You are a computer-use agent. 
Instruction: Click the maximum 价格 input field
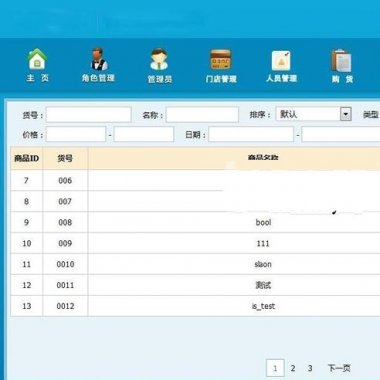click(x=144, y=134)
